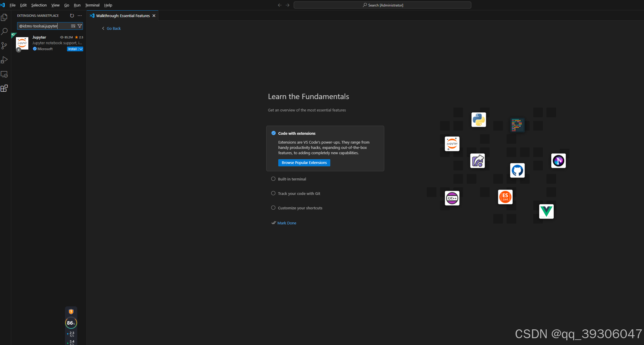Select Track your code with Git step
Image resolution: width=644 pixels, height=345 pixels.
pyautogui.click(x=299, y=193)
